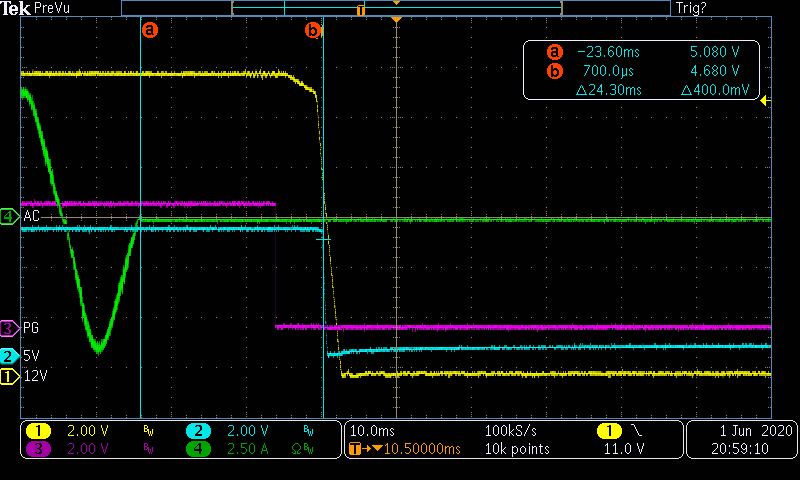The width and height of the screenshot is (800, 480).
Task: Select the channel 3 PG ground marker
Action: point(9,327)
